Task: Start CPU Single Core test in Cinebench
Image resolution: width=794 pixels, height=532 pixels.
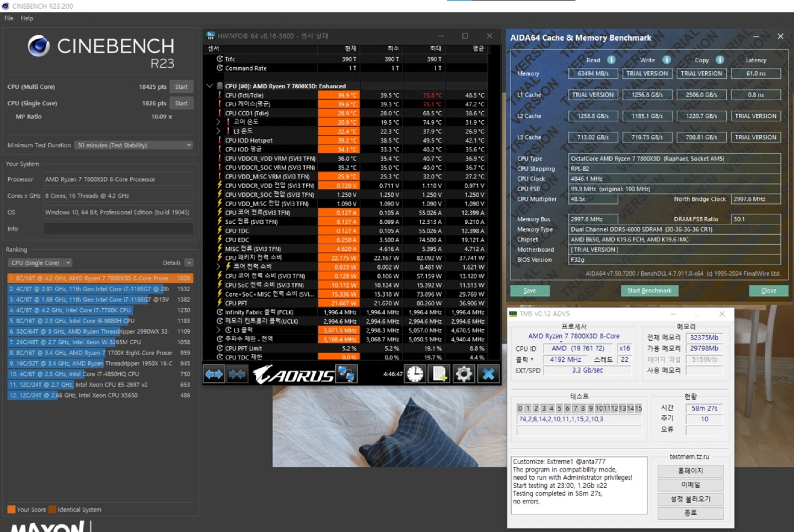Action: [181, 103]
